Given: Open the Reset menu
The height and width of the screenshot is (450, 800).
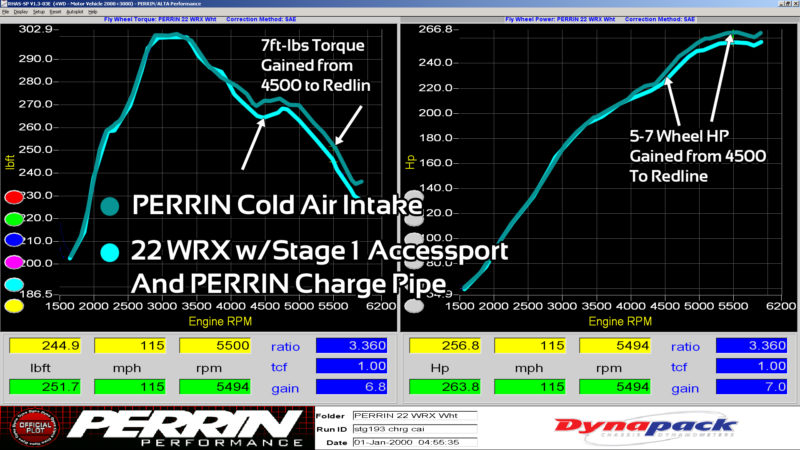Looking at the screenshot, I should point(55,12).
